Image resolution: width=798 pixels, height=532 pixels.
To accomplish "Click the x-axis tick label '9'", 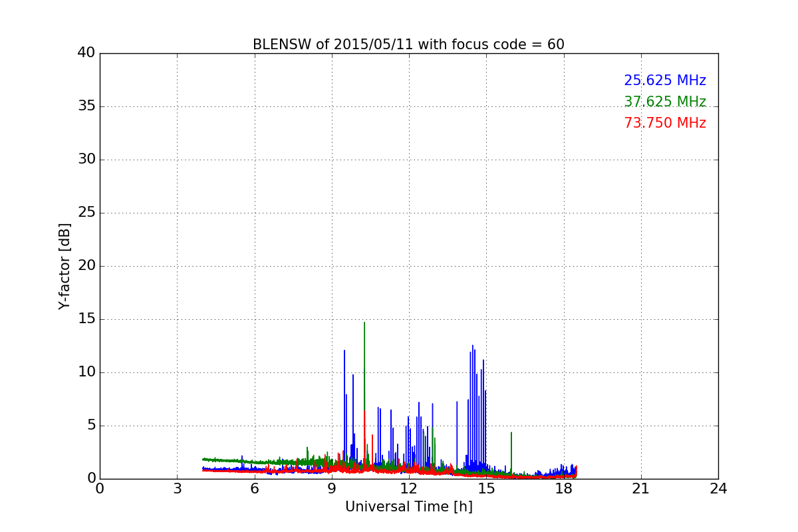I will pyautogui.click(x=332, y=489).
